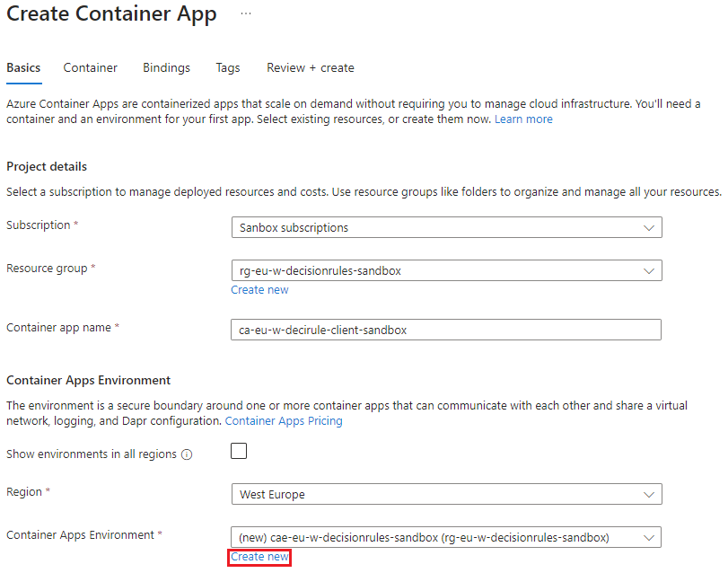Open the Container Apps Environment dropdown
This screenshot has width=728, height=573.
446,537
